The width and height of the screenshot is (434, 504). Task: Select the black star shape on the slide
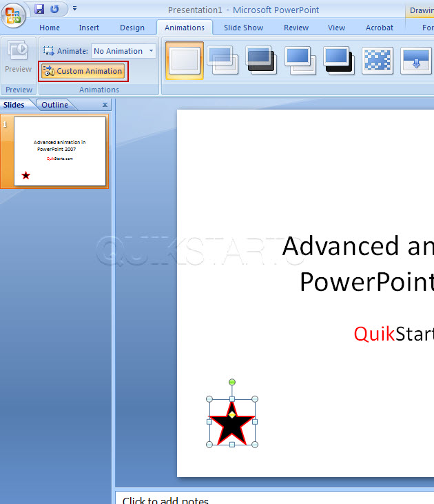(232, 423)
